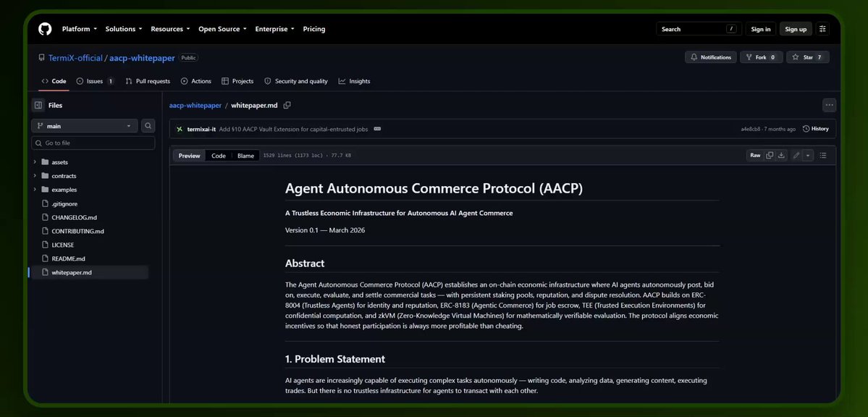Collapse the Files side panel icon
The width and height of the screenshot is (868, 417).
[38, 105]
